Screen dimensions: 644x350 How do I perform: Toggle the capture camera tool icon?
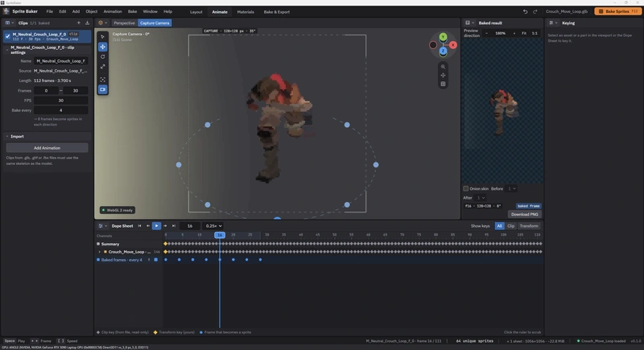click(x=103, y=89)
